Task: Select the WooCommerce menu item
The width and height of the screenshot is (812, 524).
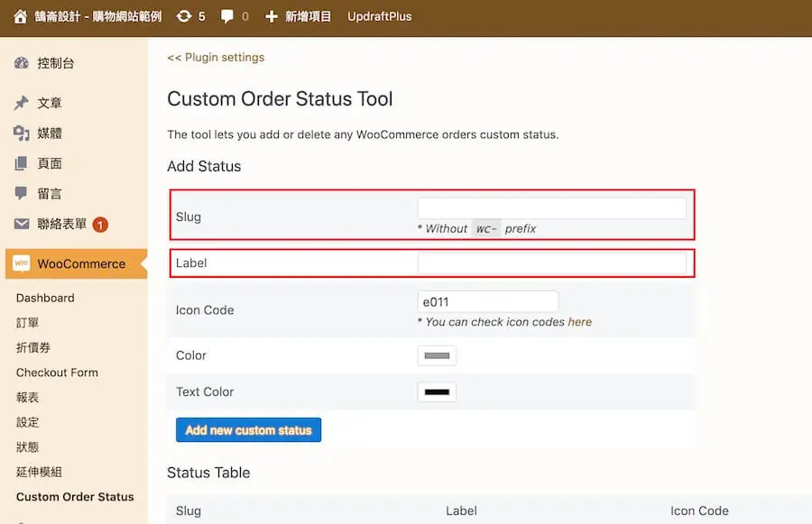Action: 76,264
